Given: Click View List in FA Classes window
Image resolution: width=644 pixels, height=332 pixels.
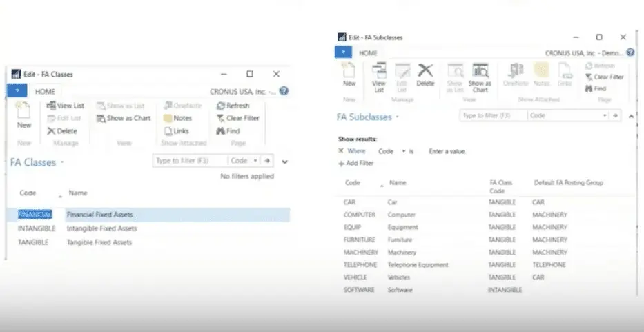Looking at the screenshot, I should (66, 106).
